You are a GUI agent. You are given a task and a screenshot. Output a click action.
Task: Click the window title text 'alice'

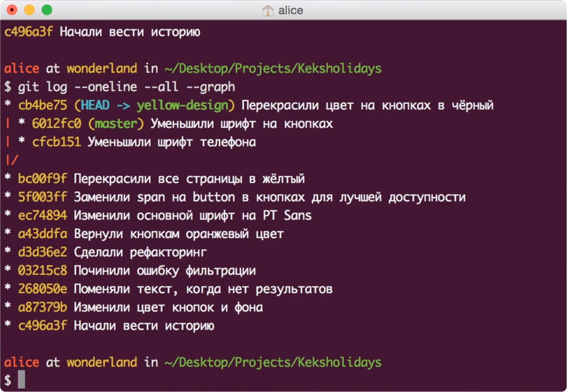click(290, 10)
